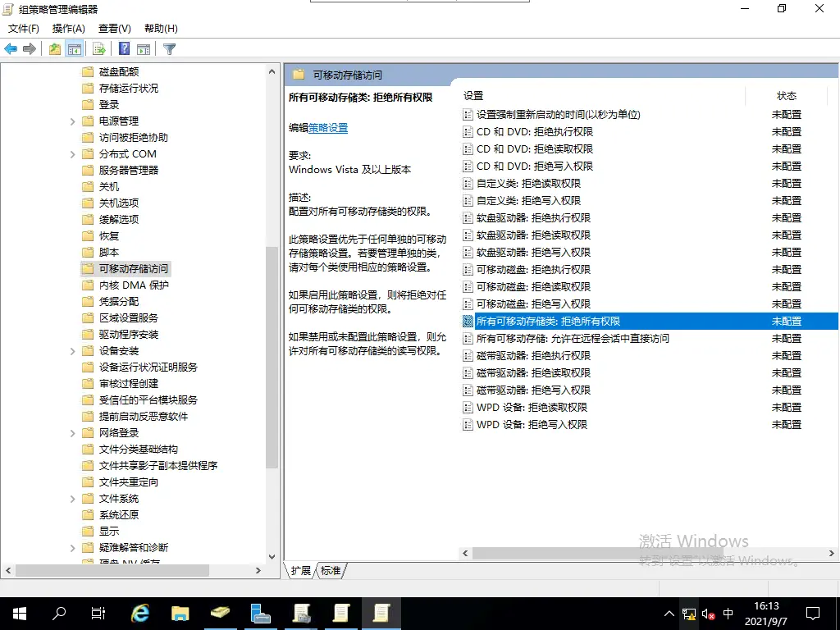Click the filter funnel icon in the toolbar
Viewport: 840px width, 630px height.
pyautogui.click(x=169, y=48)
